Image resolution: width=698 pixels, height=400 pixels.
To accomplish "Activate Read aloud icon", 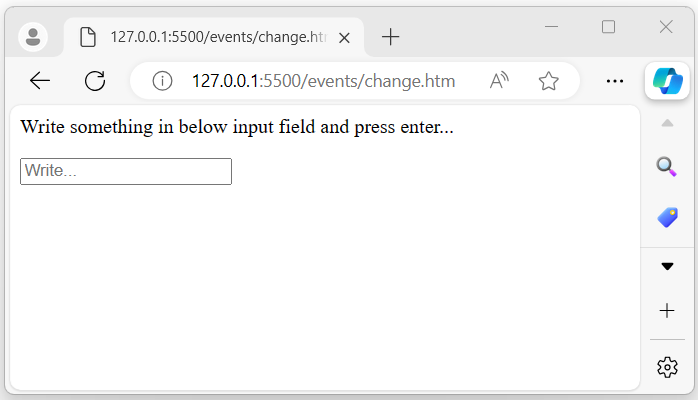I will 499,81.
